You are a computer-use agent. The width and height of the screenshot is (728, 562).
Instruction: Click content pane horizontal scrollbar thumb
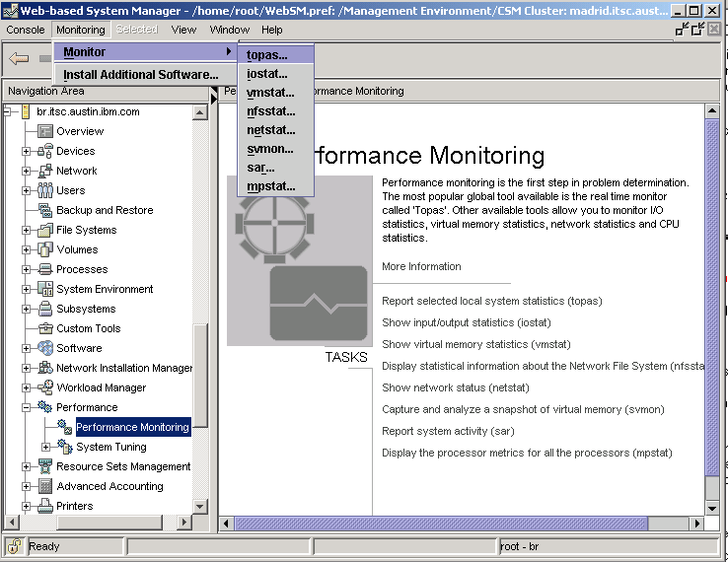coord(441,524)
